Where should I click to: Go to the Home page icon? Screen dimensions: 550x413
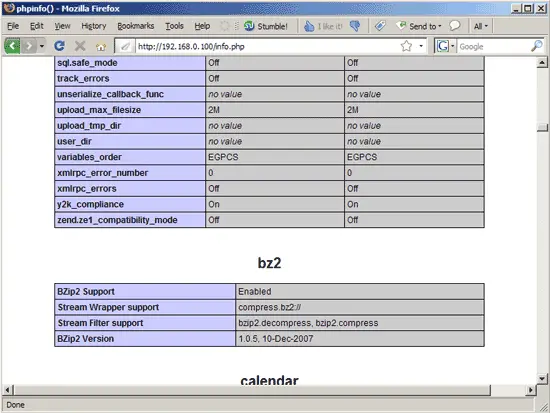pos(101,46)
